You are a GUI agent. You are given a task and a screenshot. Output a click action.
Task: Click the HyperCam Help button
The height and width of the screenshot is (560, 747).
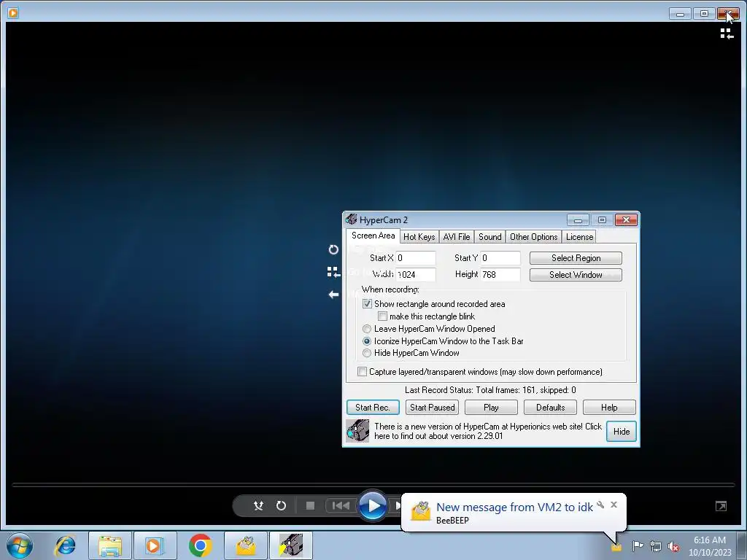tap(609, 408)
